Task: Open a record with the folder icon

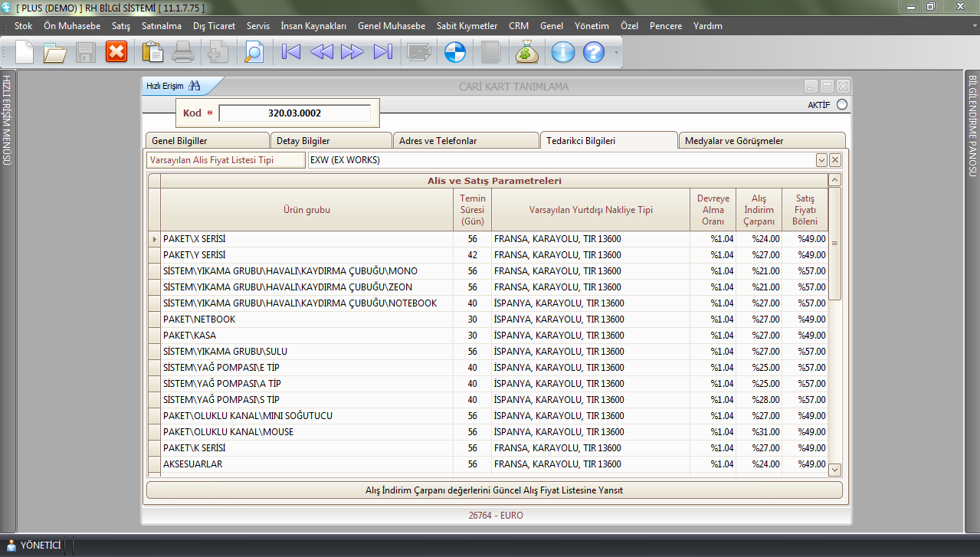Action: pos(55,52)
